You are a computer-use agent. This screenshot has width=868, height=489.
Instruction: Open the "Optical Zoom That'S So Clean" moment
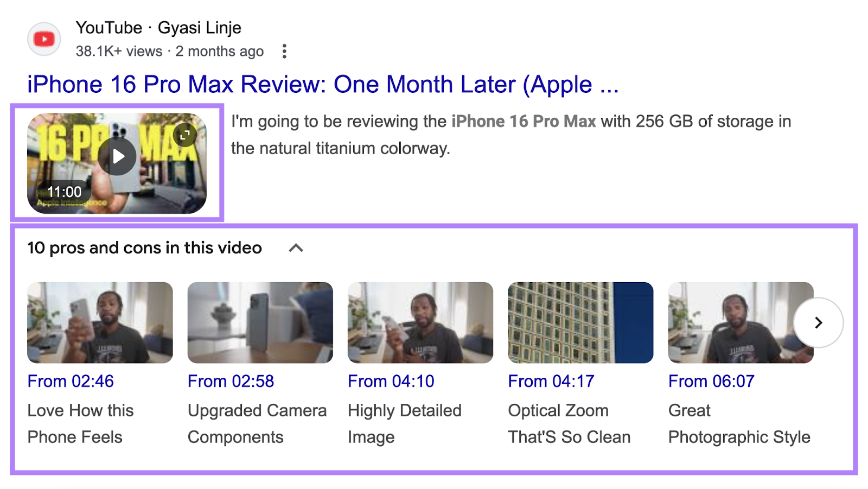click(579, 322)
